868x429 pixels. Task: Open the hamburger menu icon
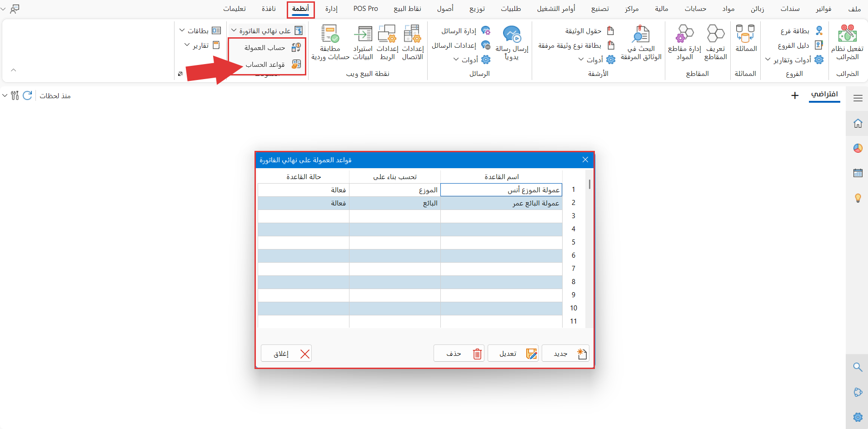[858, 98]
